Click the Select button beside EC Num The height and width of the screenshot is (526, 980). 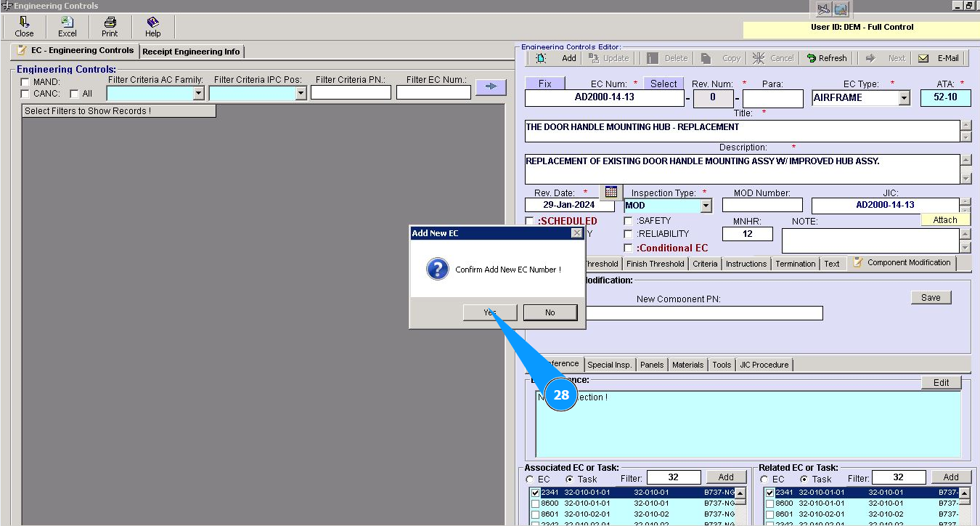(x=663, y=84)
